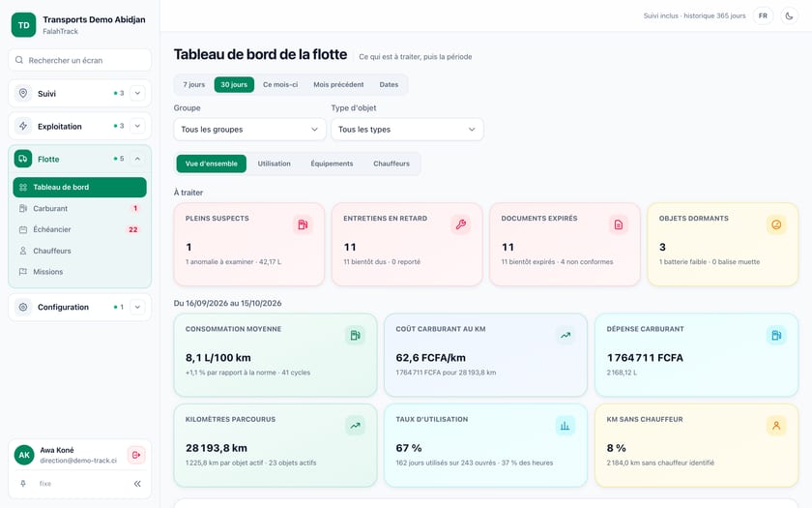Select the 30 jours period
812x508 pixels.
[x=234, y=84]
